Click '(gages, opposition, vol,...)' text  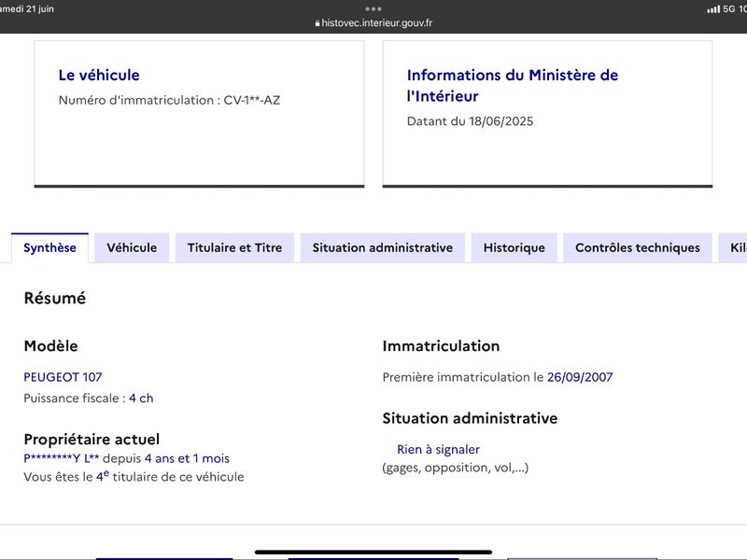(456, 468)
